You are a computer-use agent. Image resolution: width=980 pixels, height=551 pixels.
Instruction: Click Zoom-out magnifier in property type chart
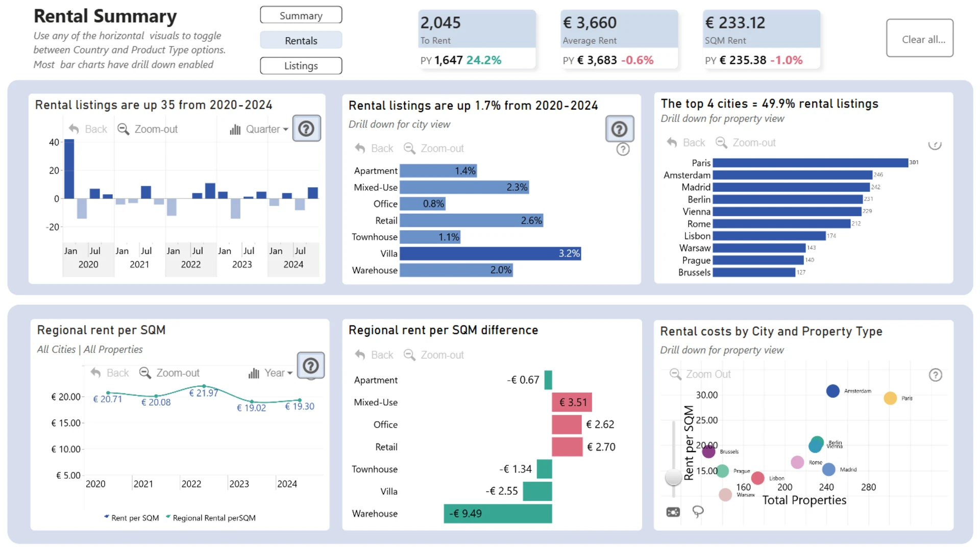coord(409,148)
